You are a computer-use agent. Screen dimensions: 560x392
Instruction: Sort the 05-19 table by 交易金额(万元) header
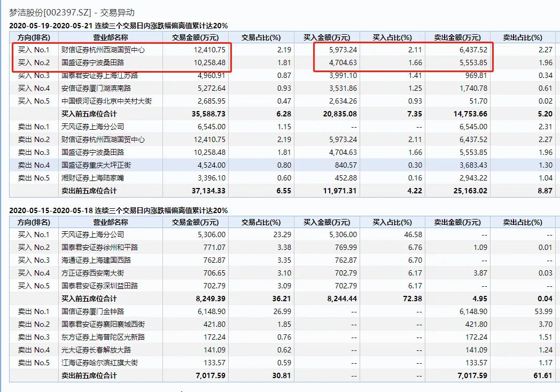pyautogui.click(x=195, y=37)
